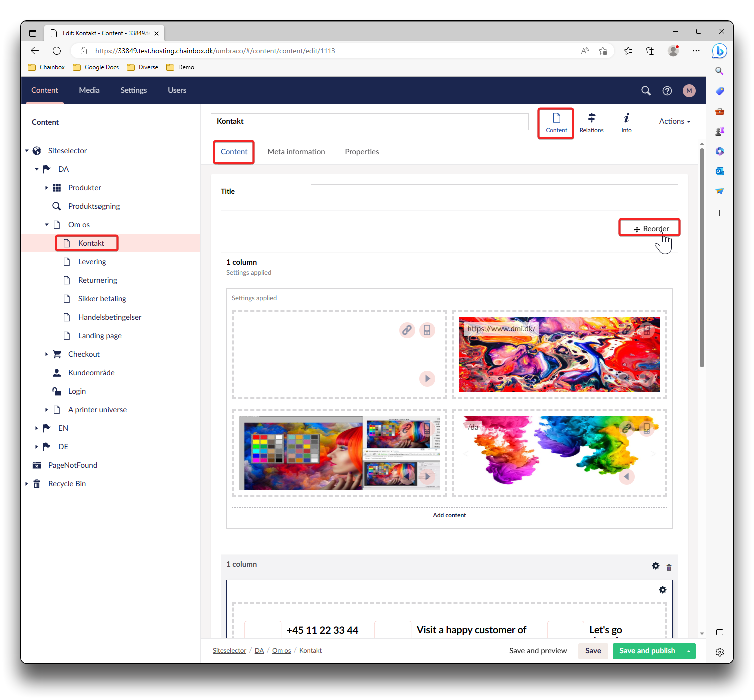Click the Add content button
754x700 pixels.
point(449,515)
